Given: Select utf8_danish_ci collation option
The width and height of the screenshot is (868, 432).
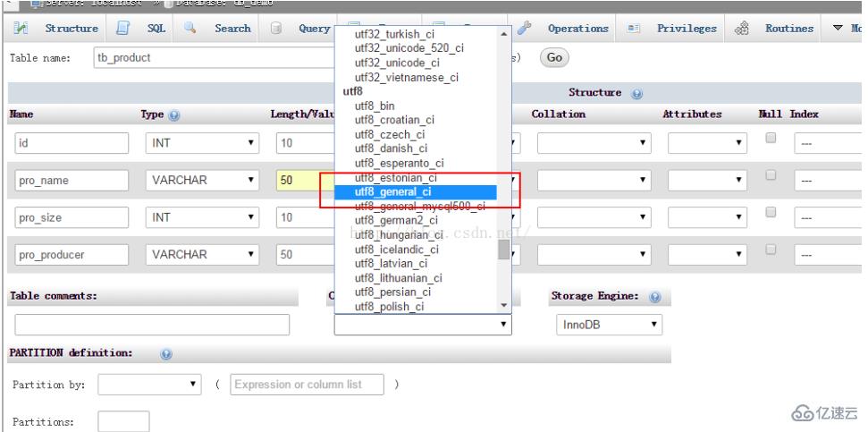Looking at the screenshot, I should 415,149.
